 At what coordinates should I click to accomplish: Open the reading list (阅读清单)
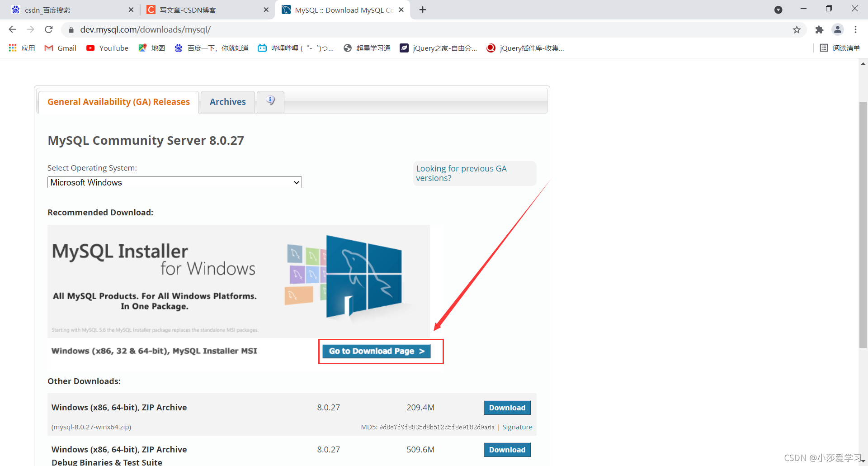840,48
